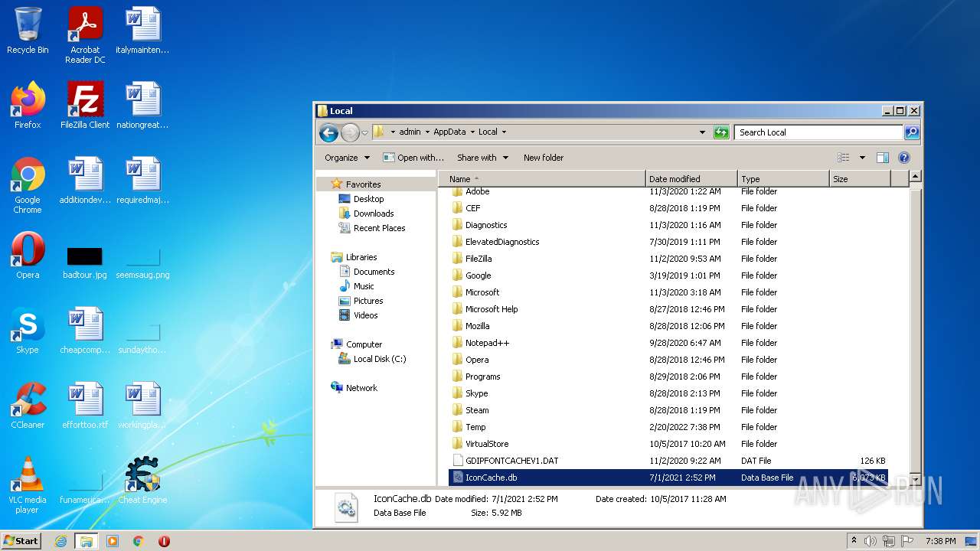Open the view options dropdown arrow

click(862, 158)
